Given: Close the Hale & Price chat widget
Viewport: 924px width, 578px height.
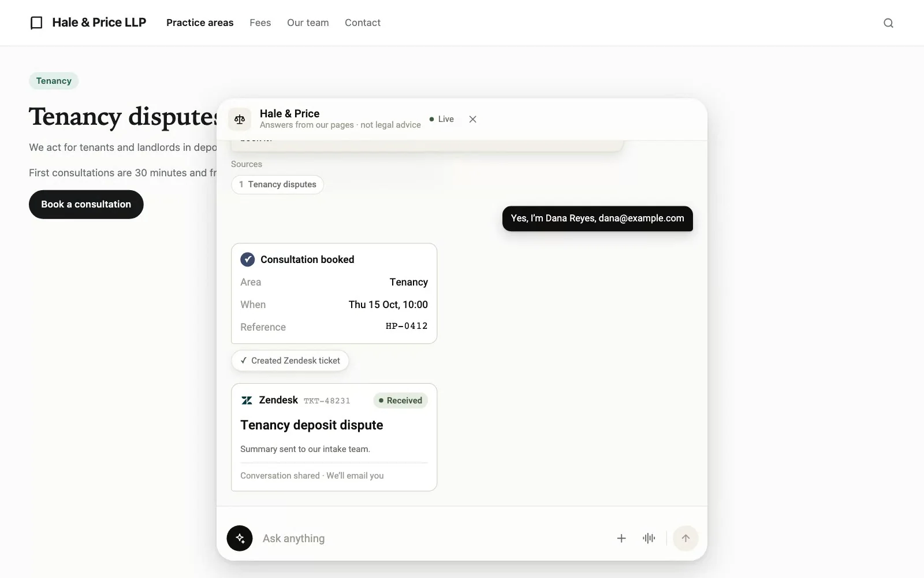Looking at the screenshot, I should point(472,119).
